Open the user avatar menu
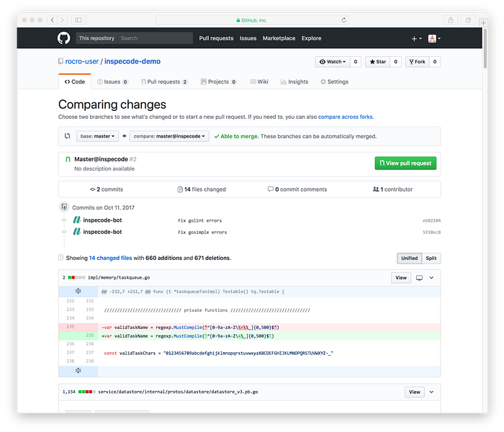The image size is (504, 432). click(x=434, y=39)
